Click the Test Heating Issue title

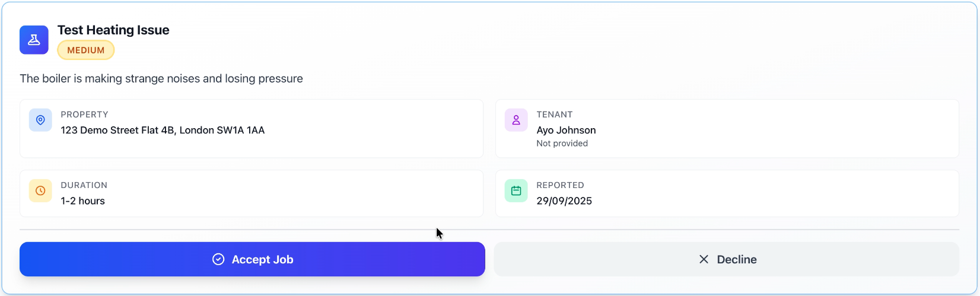click(x=113, y=30)
